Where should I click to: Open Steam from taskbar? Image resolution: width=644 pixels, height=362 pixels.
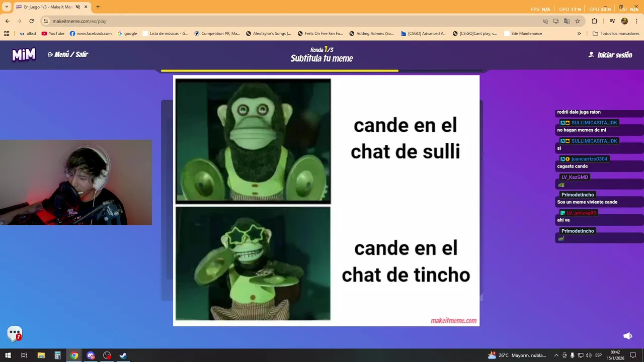pyautogui.click(x=123, y=355)
